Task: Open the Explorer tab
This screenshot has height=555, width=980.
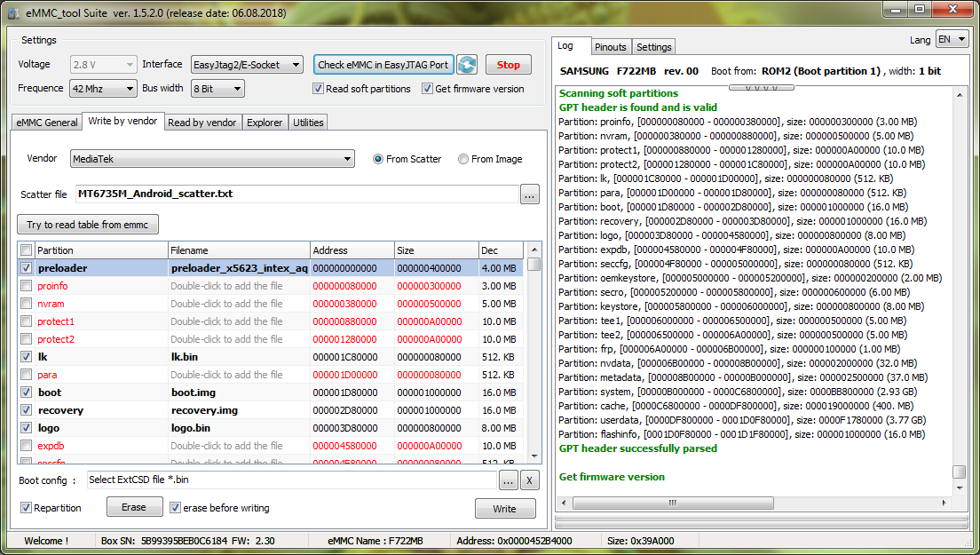Action: [265, 123]
